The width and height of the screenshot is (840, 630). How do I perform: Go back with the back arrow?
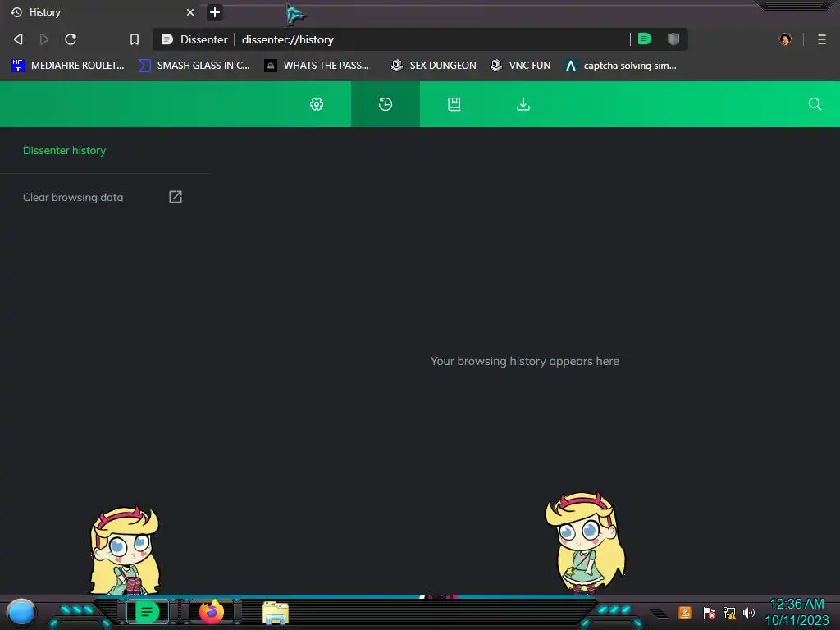click(x=18, y=39)
